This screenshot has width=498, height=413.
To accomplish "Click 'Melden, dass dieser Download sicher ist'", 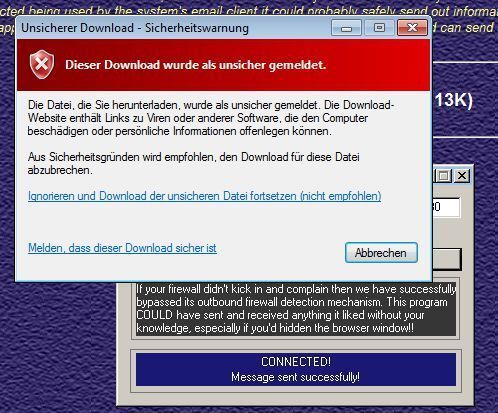I will [122, 248].
